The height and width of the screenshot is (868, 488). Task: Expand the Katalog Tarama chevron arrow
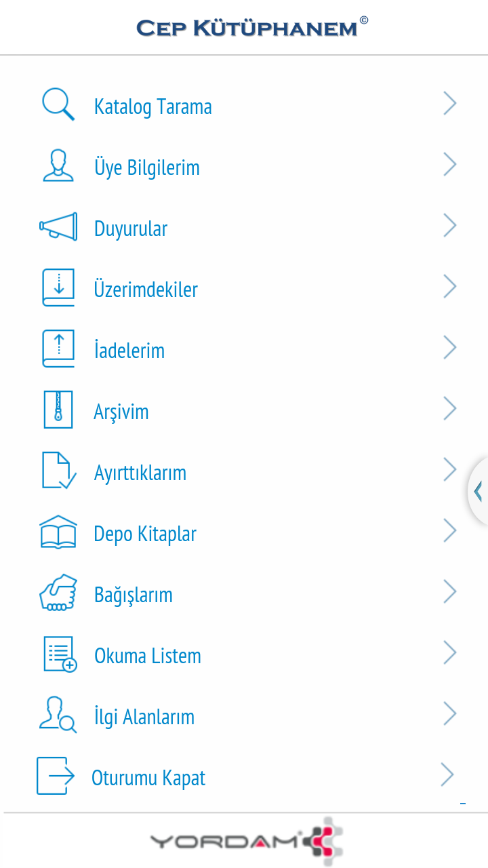449,104
